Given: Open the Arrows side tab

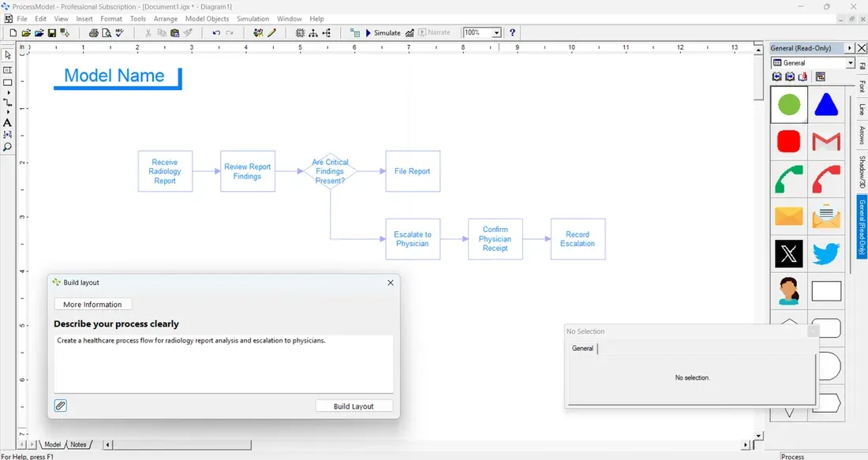Looking at the screenshot, I should pos(862,135).
